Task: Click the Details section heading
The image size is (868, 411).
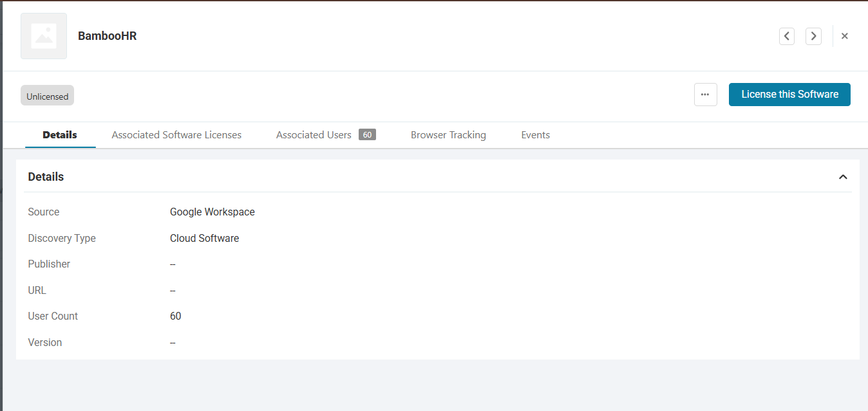Action: pos(46,177)
